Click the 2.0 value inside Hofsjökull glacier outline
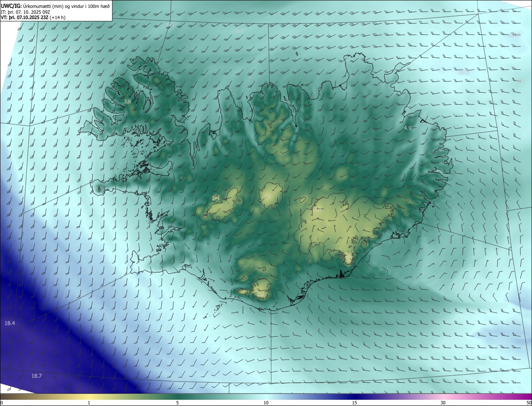532x406 pixels. (x=268, y=196)
